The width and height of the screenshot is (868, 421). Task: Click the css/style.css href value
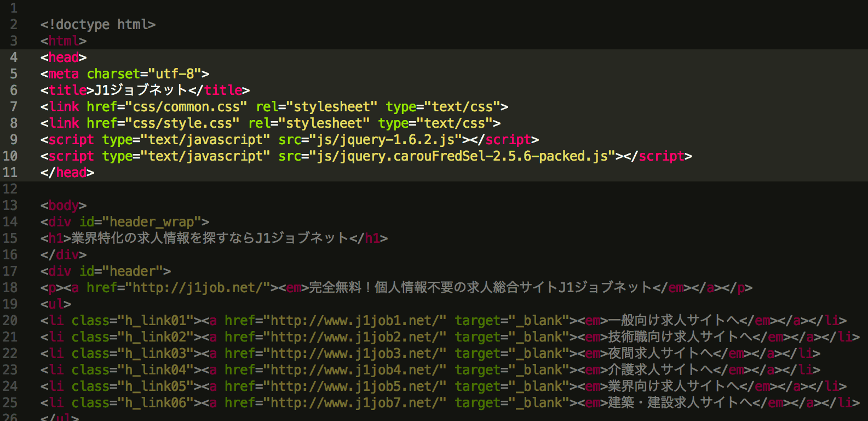pos(182,123)
